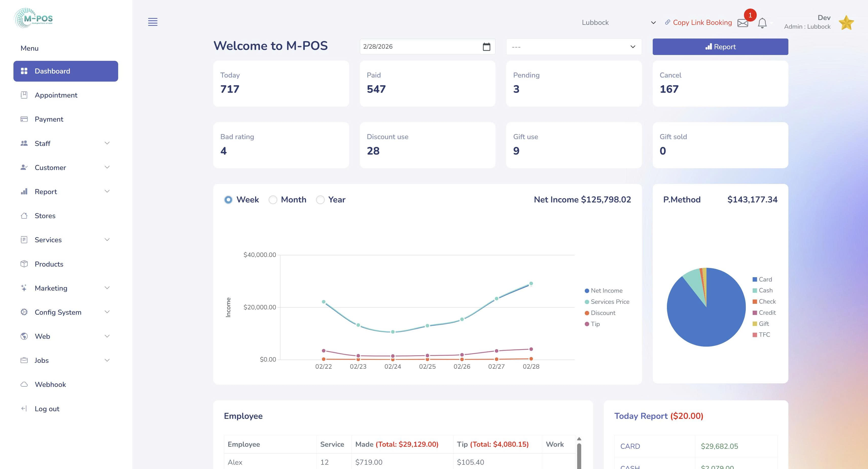
Task: Open the mail envelope notifications
Action: point(742,23)
